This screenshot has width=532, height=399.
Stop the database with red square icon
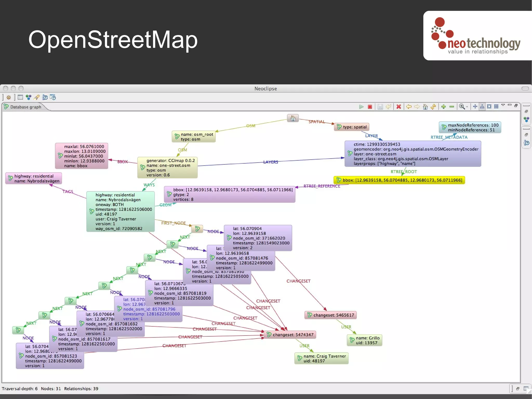click(x=370, y=107)
